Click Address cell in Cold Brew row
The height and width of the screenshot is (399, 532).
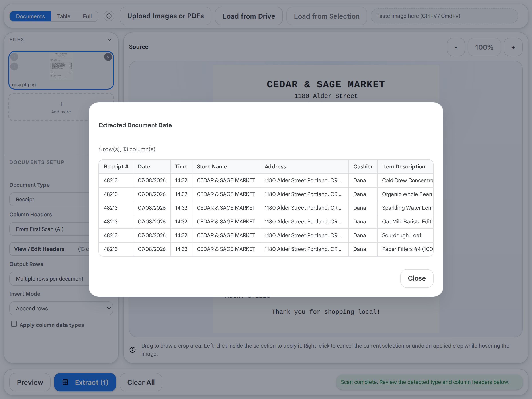[304, 180]
